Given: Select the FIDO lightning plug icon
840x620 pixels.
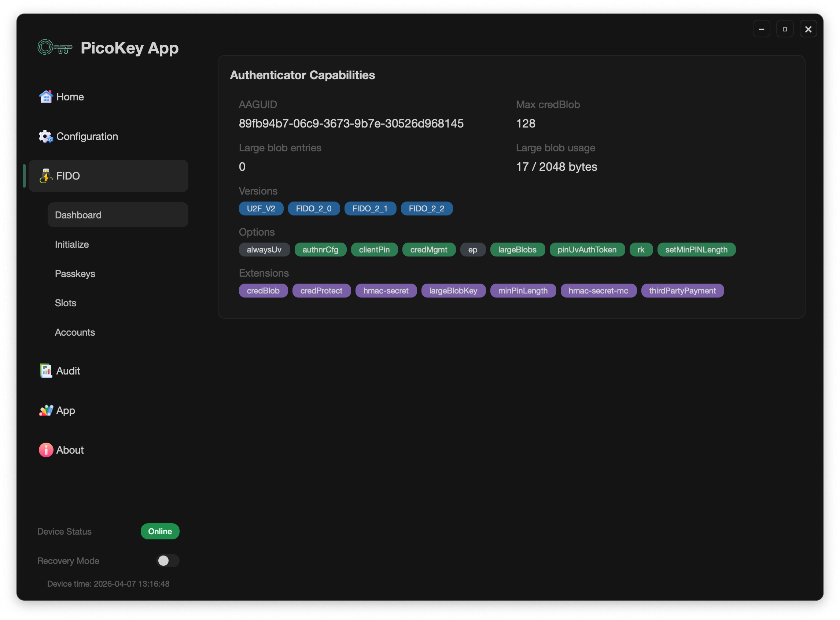Looking at the screenshot, I should (x=45, y=176).
